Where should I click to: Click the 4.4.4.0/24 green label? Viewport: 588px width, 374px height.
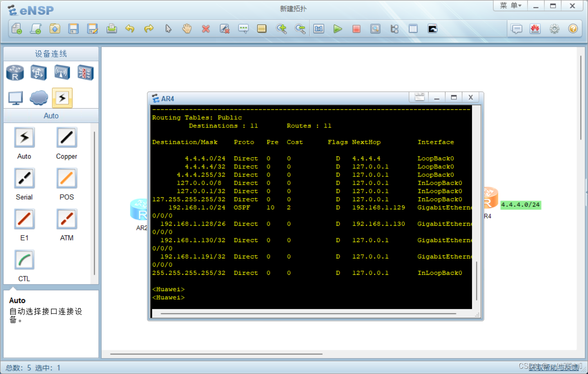click(521, 205)
